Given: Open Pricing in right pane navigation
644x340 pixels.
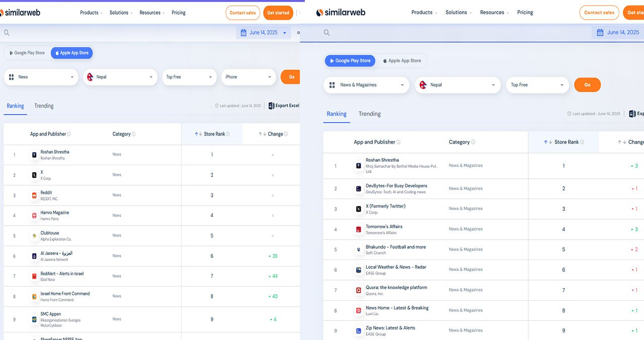Looking at the screenshot, I should pyautogui.click(x=525, y=13).
